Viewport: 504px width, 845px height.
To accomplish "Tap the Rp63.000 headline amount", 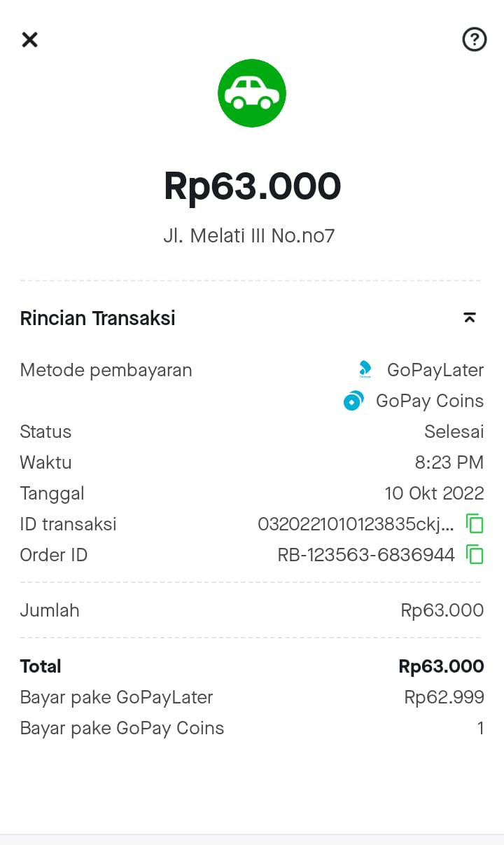I will 252,186.
